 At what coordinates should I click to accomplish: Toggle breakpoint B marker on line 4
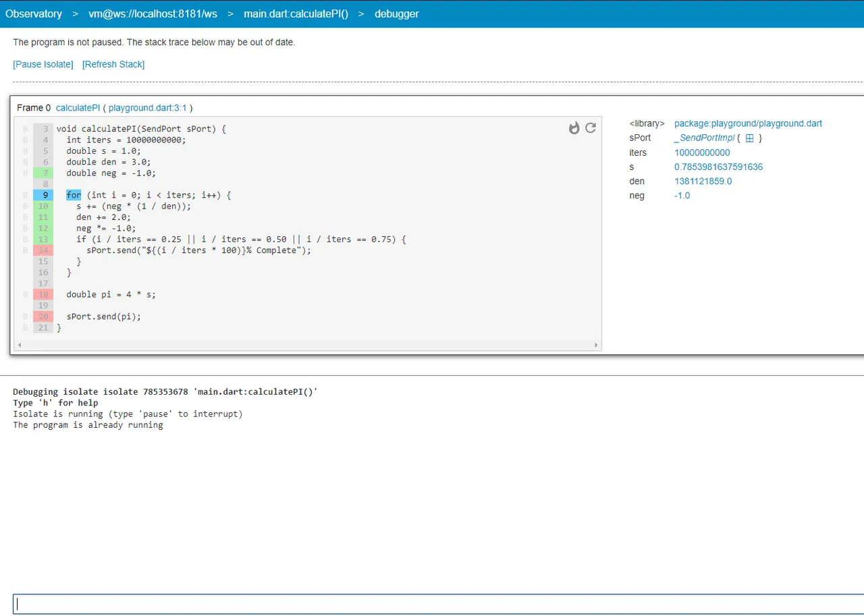pyautogui.click(x=25, y=140)
